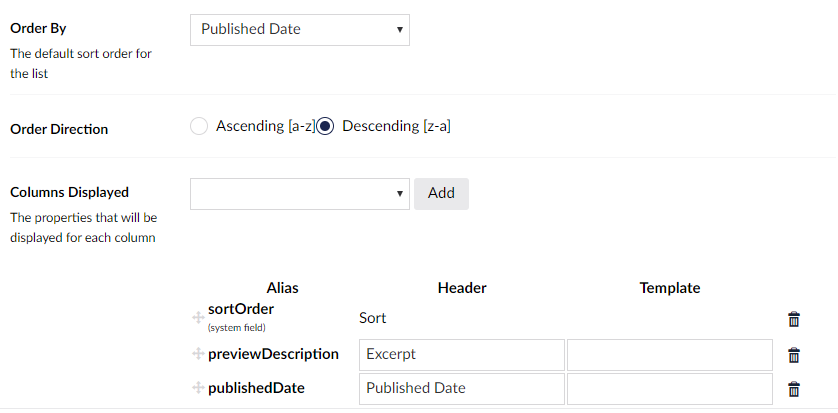Click the sortOrder alias label
Viewport: 838px width, 413px height.
click(x=241, y=309)
